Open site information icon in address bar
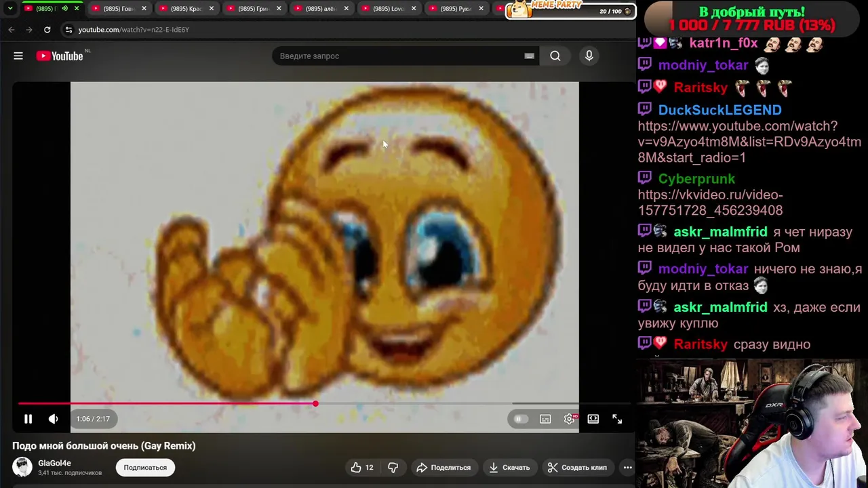 pyautogui.click(x=68, y=30)
